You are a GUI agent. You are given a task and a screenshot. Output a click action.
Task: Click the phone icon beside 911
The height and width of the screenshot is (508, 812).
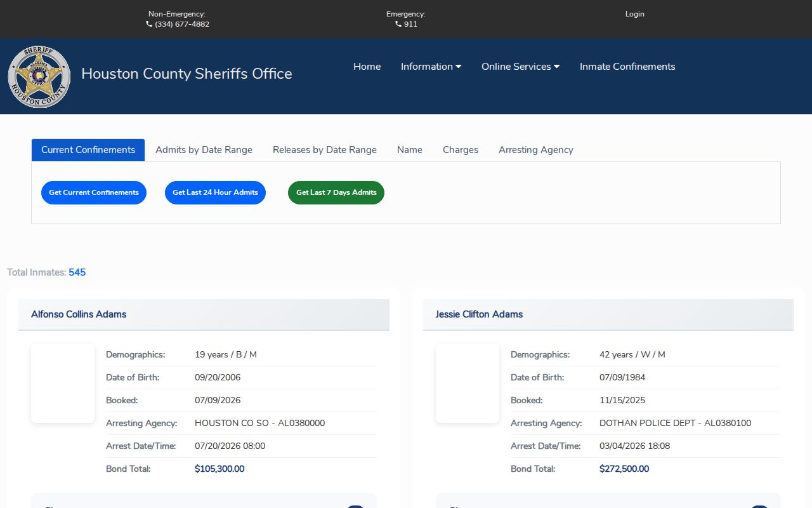tap(398, 24)
